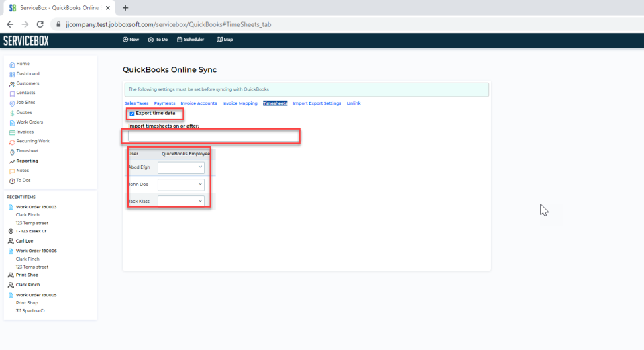
Task: Reload the page with refresh icon
Action: [40, 24]
